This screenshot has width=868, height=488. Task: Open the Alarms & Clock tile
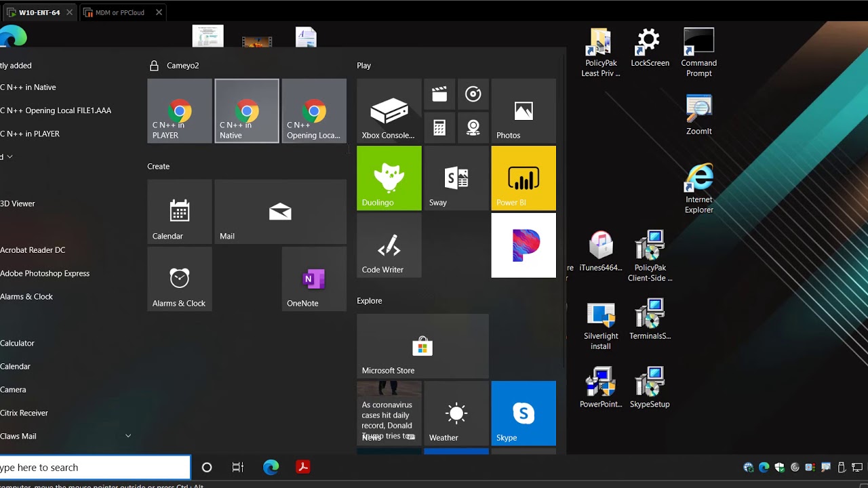pyautogui.click(x=180, y=279)
